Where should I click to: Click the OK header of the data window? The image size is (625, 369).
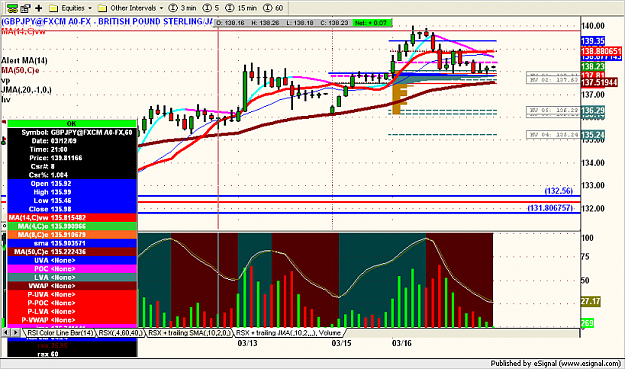[x=72, y=124]
